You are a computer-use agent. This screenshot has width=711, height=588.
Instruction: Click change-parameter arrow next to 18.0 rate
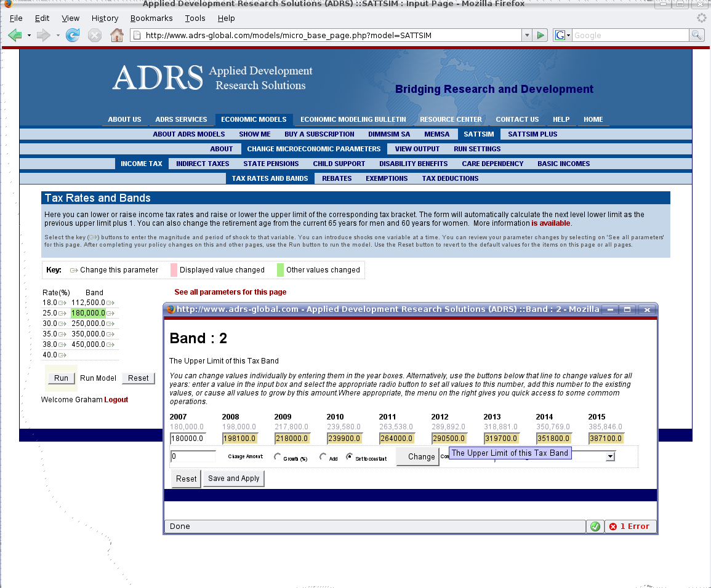(x=62, y=303)
